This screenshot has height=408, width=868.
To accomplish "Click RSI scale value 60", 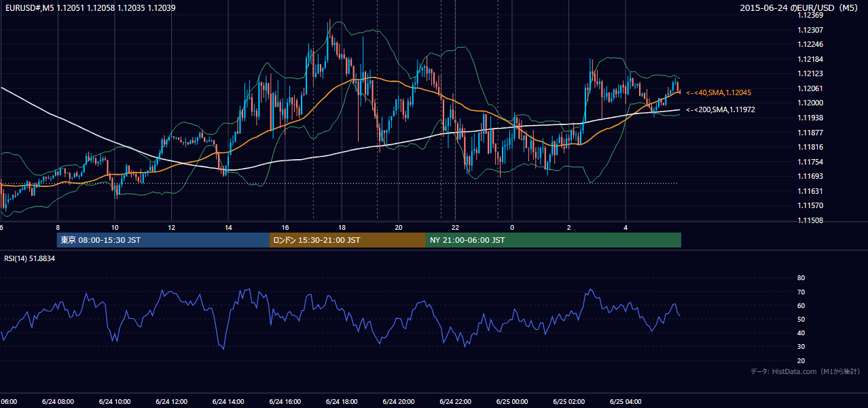I will 801,305.
